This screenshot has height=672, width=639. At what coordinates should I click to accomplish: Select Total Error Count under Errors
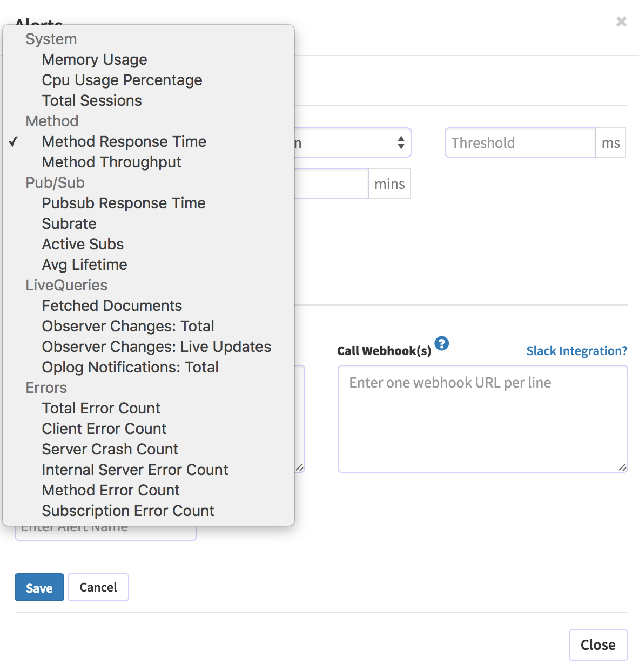pos(101,408)
